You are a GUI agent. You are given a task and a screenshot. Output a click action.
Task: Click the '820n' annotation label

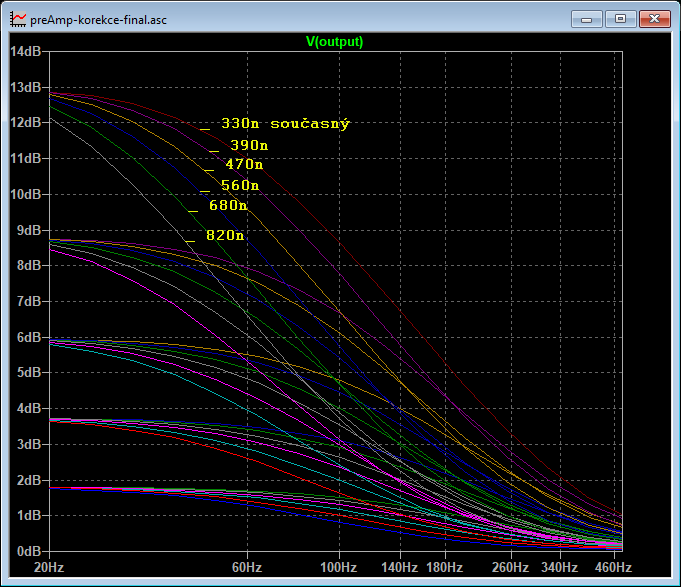tap(225, 235)
